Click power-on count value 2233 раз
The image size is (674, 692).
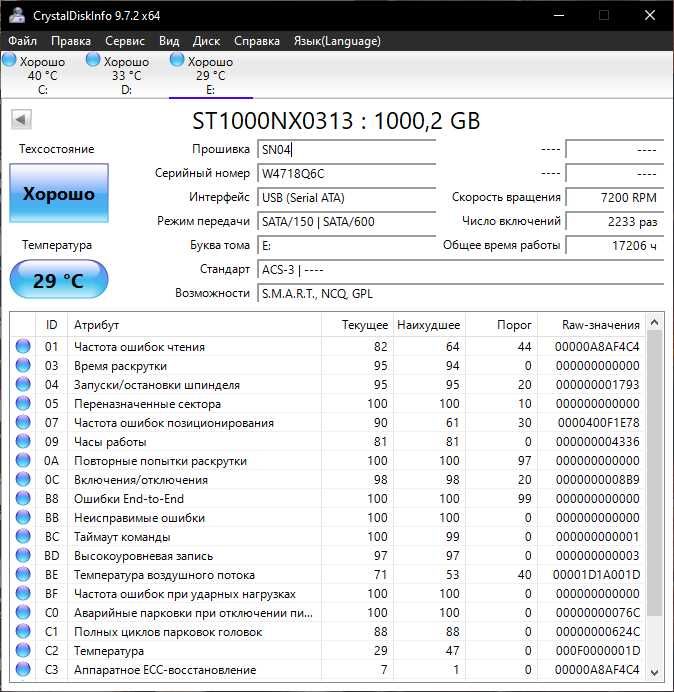point(614,221)
